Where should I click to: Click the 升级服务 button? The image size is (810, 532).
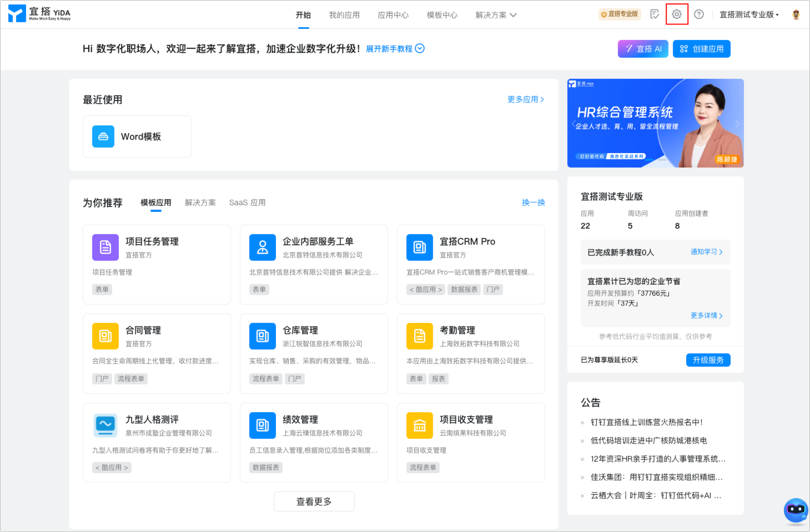pos(708,360)
